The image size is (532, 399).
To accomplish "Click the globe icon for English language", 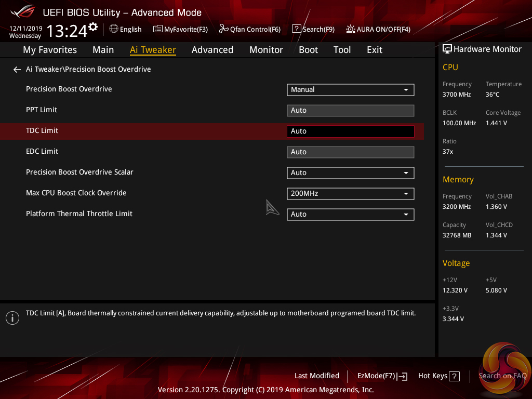I will click(114, 29).
